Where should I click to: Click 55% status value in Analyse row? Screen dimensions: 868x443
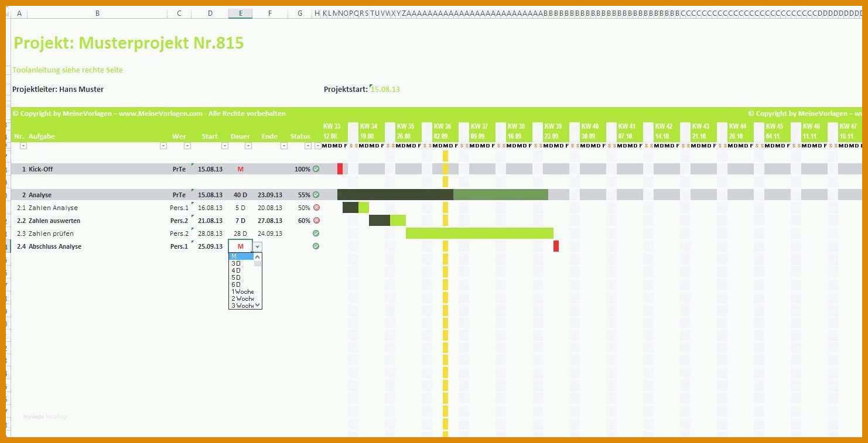point(304,195)
